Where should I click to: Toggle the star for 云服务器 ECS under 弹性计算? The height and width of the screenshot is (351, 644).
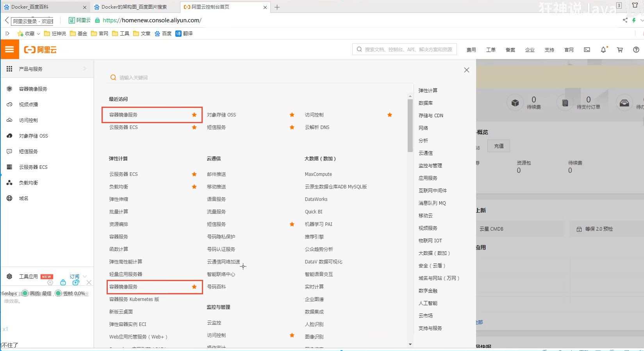click(x=194, y=174)
